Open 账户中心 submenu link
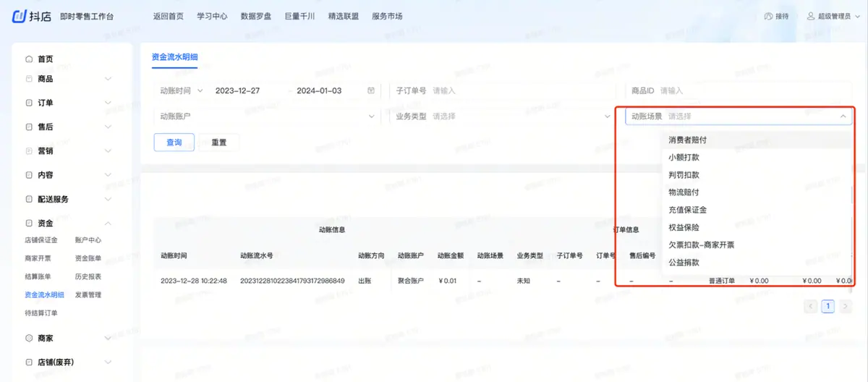 pos(88,240)
